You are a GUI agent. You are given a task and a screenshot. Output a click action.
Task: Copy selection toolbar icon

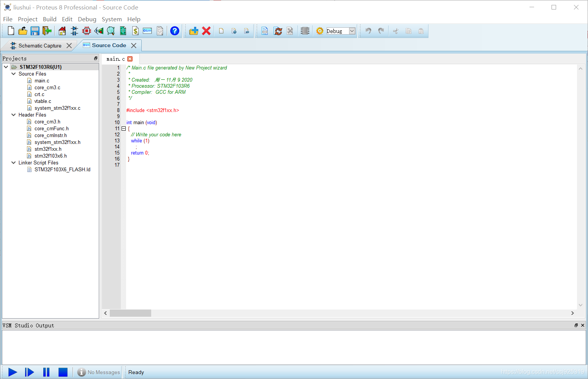tap(408, 31)
